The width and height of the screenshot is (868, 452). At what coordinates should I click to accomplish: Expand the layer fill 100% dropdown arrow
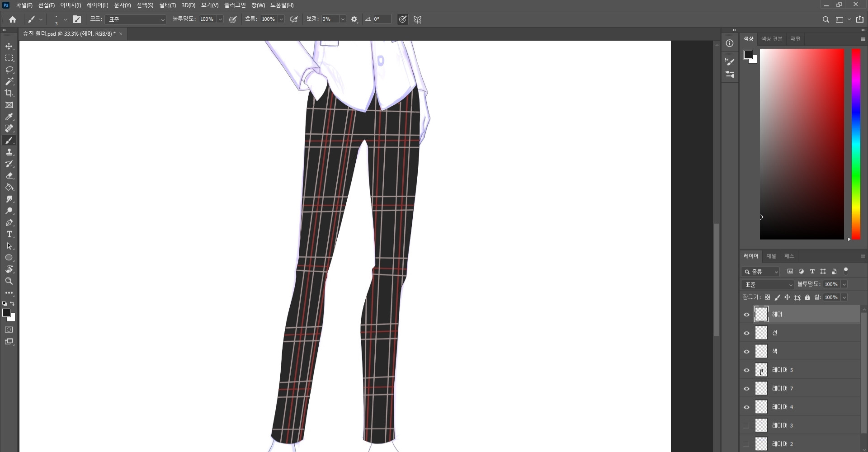point(844,297)
